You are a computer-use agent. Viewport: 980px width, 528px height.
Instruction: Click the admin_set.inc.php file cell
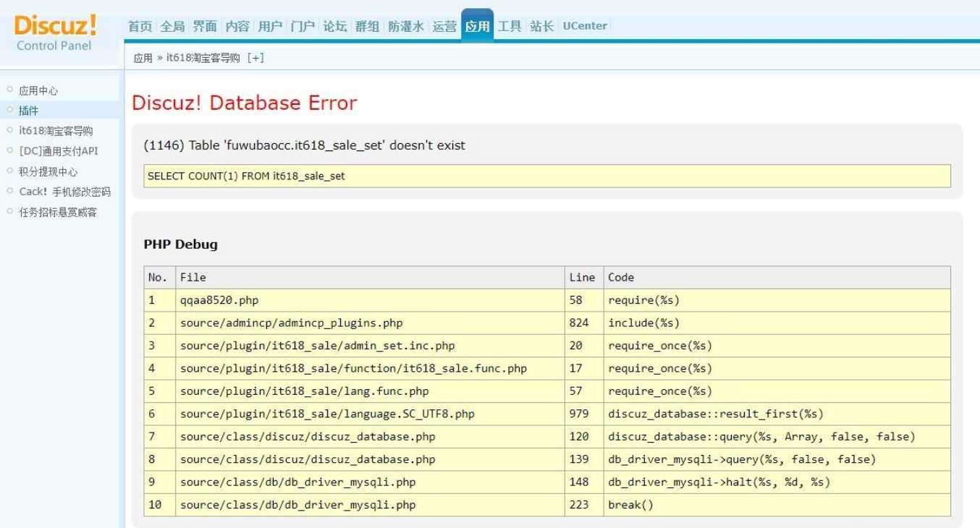pos(370,346)
